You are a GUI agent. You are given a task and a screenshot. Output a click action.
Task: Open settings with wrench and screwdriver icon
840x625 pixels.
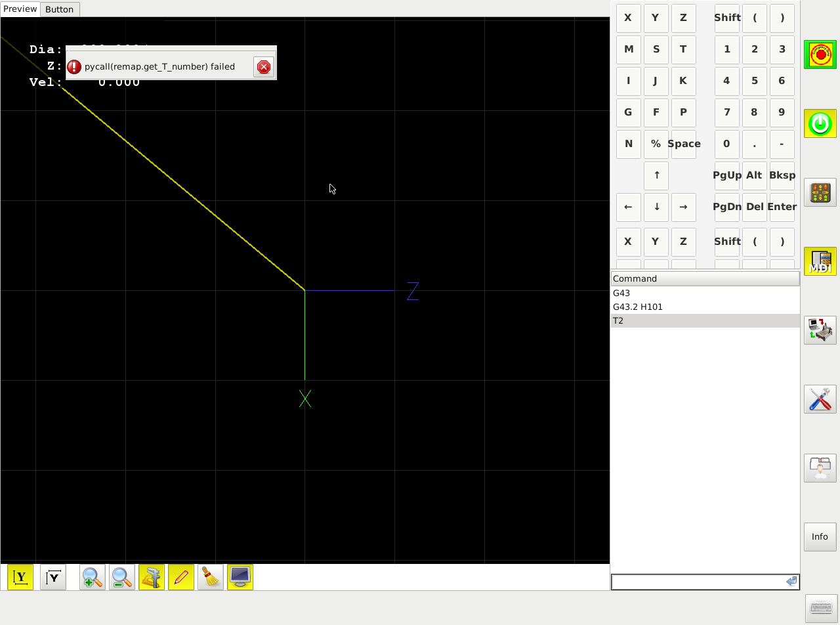pyautogui.click(x=820, y=399)
